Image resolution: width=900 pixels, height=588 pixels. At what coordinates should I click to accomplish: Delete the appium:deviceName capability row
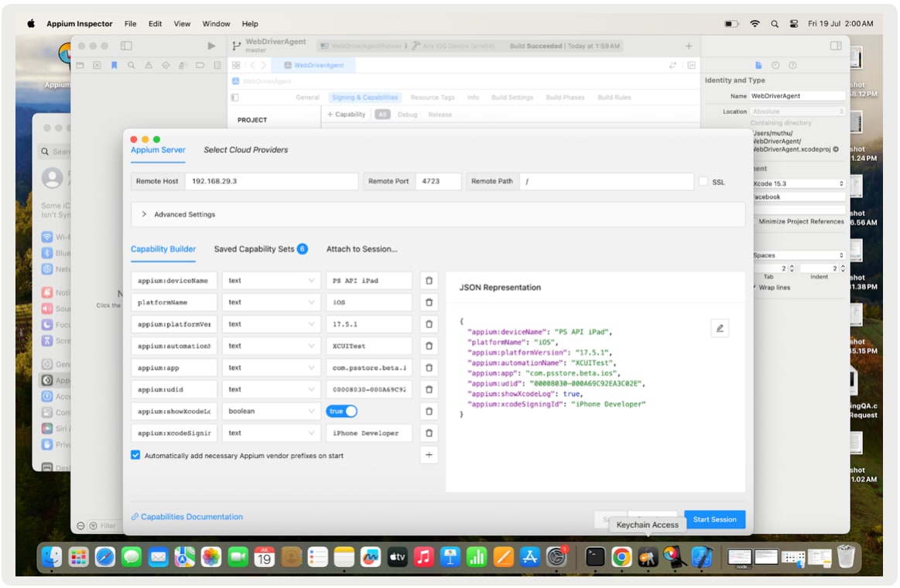tap(429, 281)
